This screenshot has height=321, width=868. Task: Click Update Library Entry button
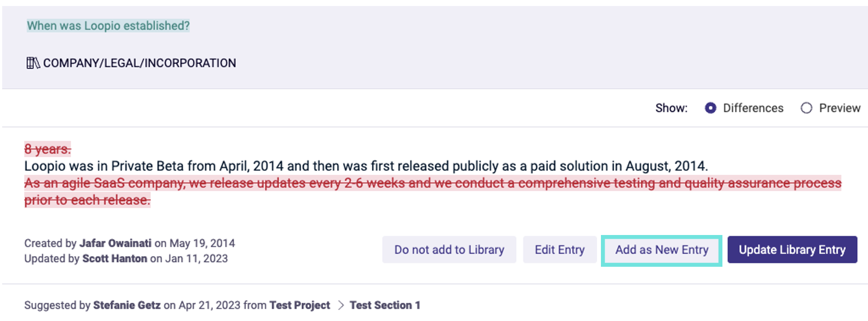tap(792, 250)
